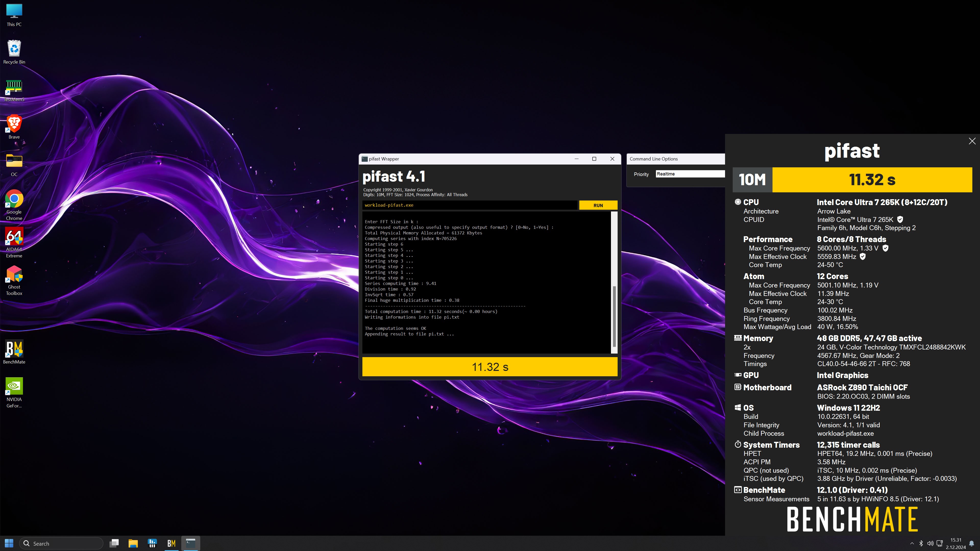Open clock showing 15.31 2.12.2024

[956, 543]
